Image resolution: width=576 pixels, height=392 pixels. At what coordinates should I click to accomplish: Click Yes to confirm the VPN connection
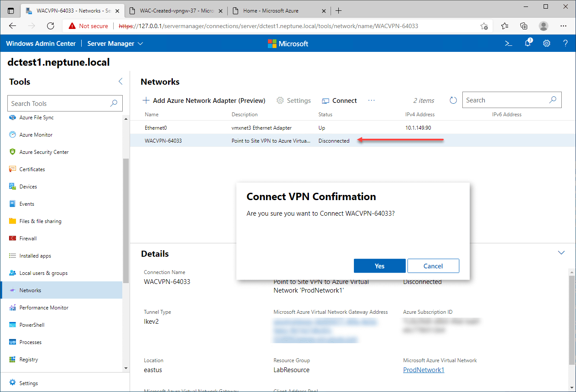tap(379, 265)
